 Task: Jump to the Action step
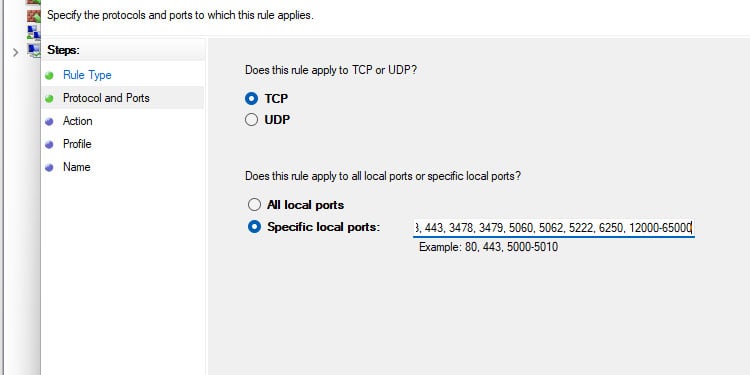pyautogui.click(x=77, y=121)
